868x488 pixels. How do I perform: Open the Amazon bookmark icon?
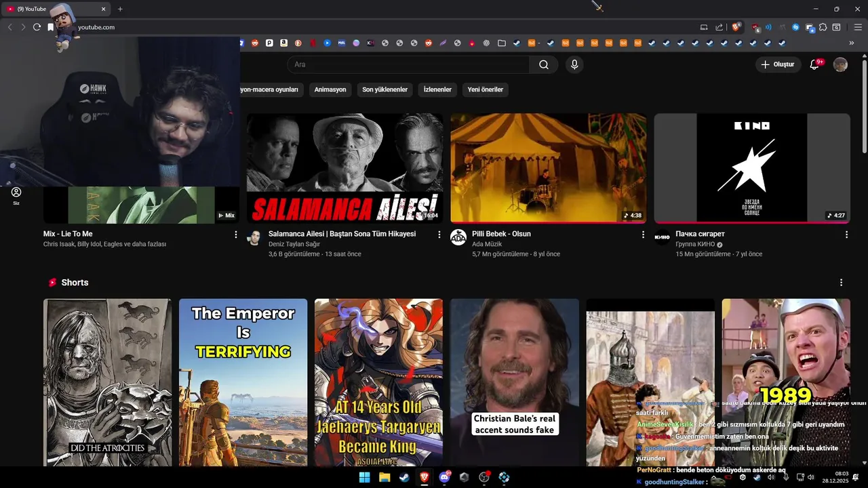[x=283, y=43]
